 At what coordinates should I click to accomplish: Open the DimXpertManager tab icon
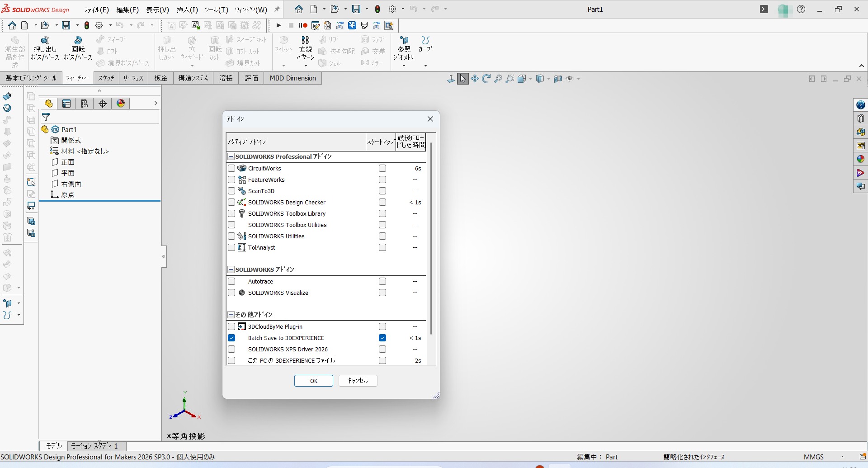(x=103, y=104)
